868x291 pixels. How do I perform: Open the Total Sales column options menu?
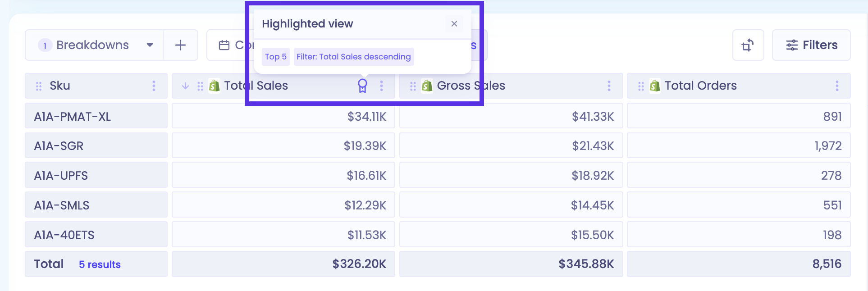(x=381, y=86)
